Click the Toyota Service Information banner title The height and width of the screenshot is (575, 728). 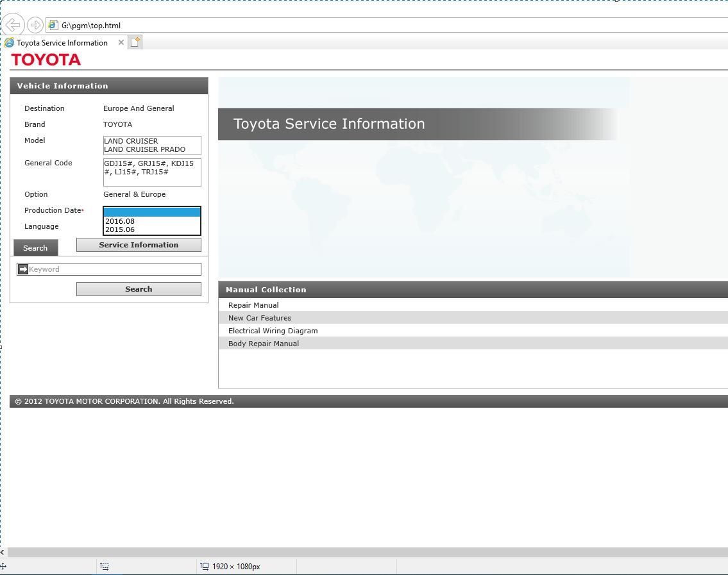tap(329, 124)
